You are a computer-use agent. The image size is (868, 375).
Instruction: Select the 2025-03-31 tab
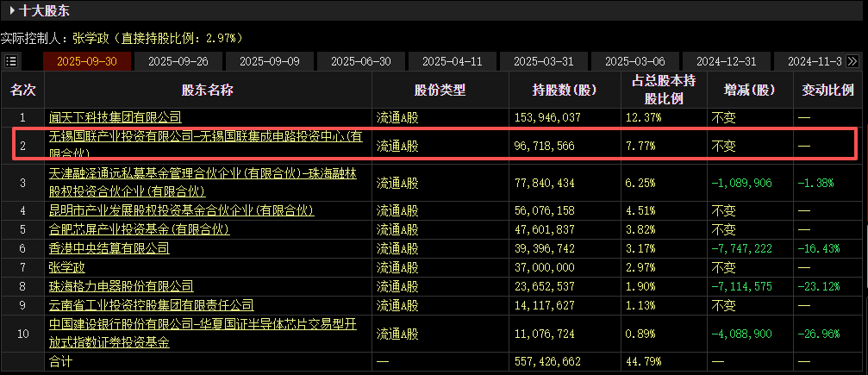544,61
